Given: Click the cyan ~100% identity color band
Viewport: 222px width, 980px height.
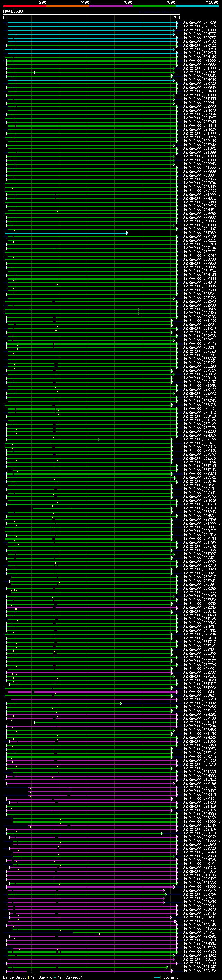Looking at the screenshot, I should coord(197,6).
